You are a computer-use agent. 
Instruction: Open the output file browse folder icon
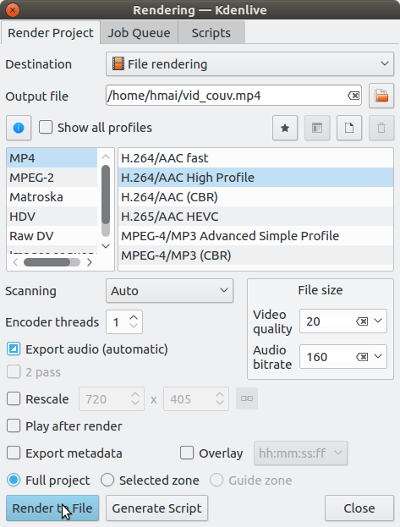pos(382,96)
